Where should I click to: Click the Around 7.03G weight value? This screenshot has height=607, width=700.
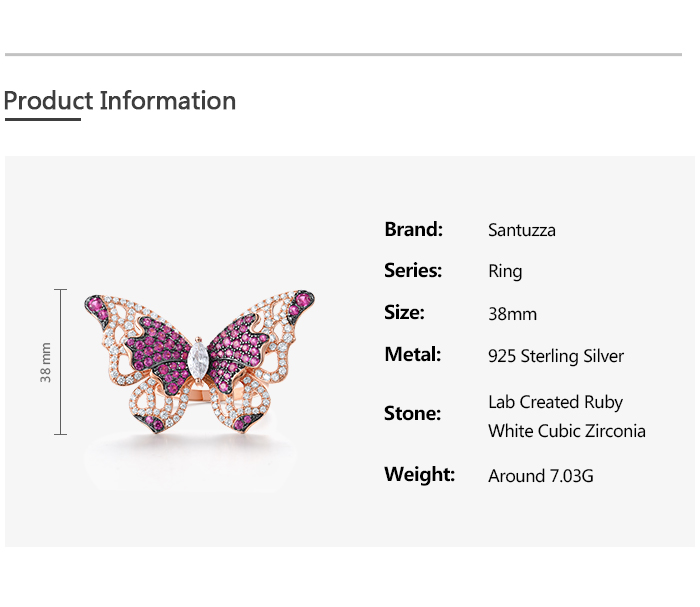tap(541, 476)
